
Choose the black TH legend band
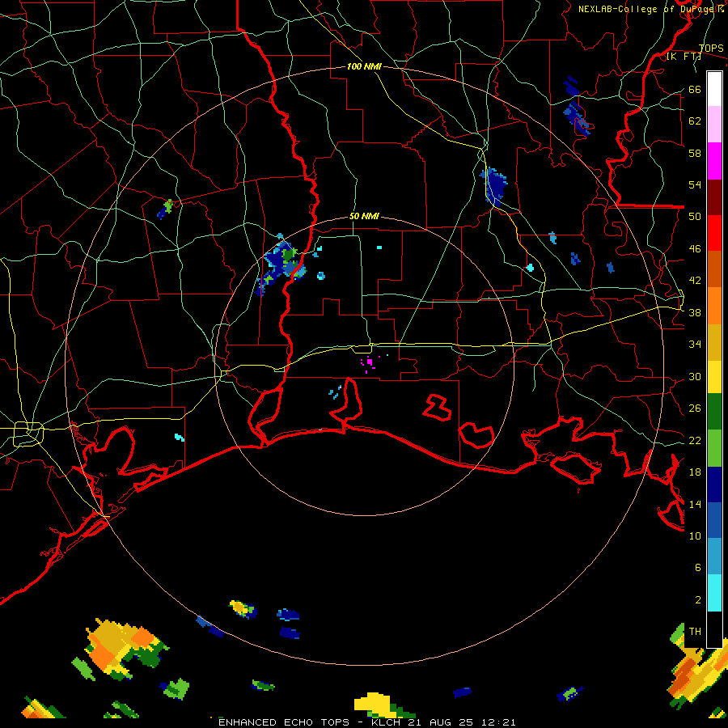click(x=714, y=629)
